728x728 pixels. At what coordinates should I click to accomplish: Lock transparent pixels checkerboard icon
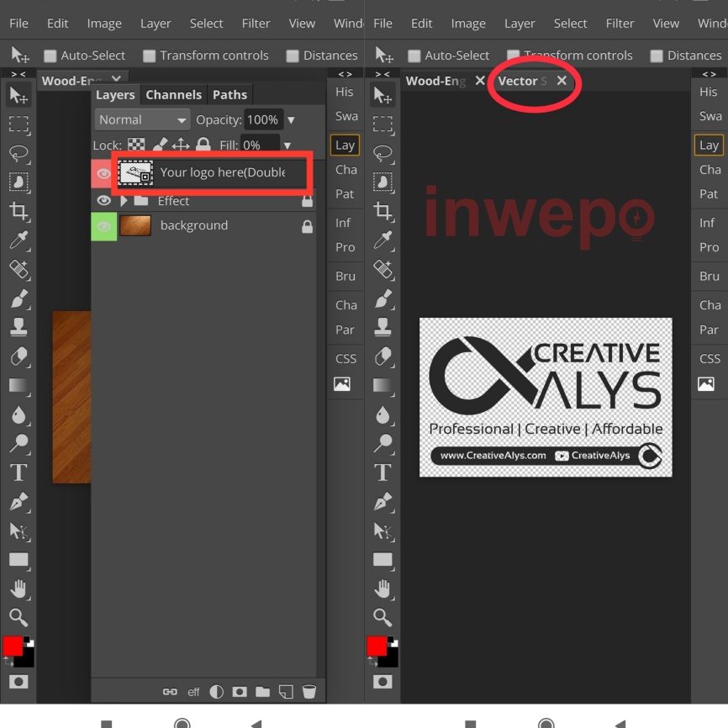[x=136, y=145]
